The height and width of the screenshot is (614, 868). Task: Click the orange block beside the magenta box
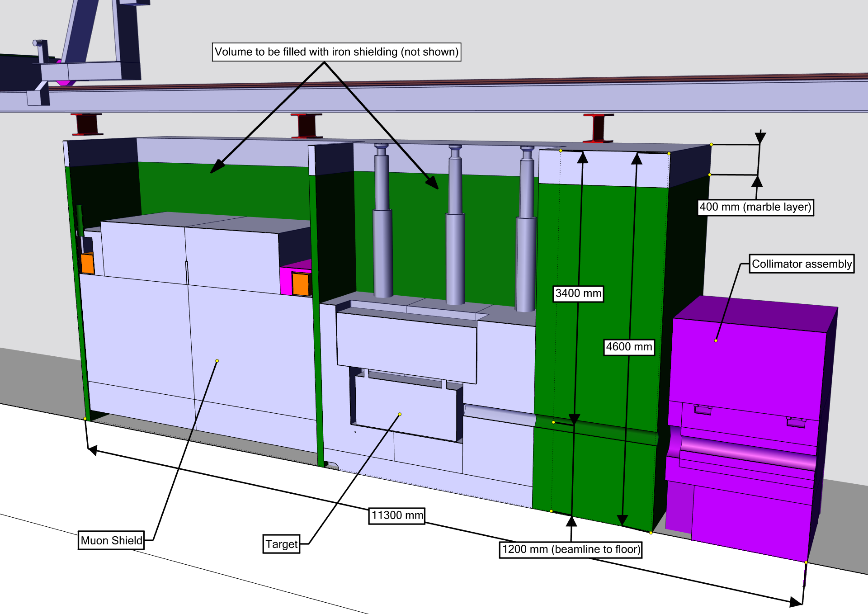[x=300, y=284]
